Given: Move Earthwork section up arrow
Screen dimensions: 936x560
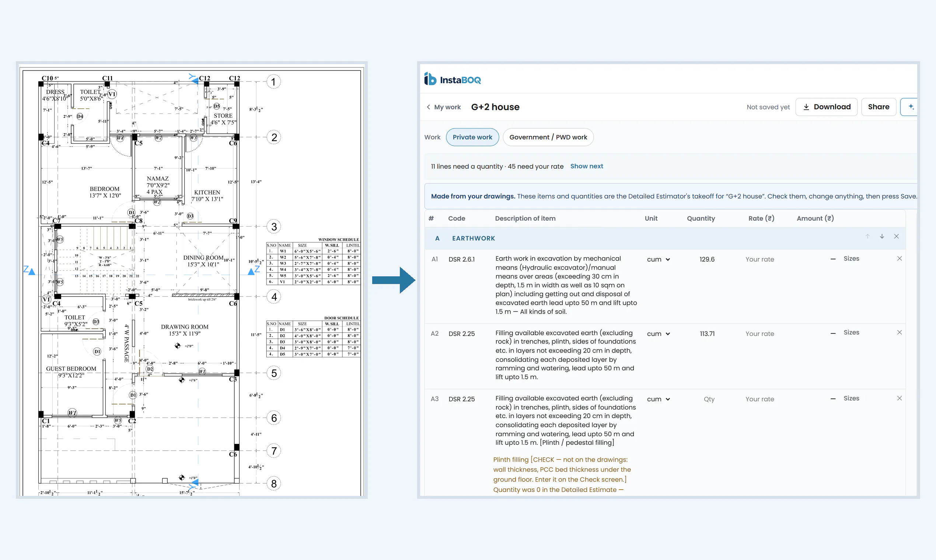Looking at the screenshot, I should (x=867, y=237).
